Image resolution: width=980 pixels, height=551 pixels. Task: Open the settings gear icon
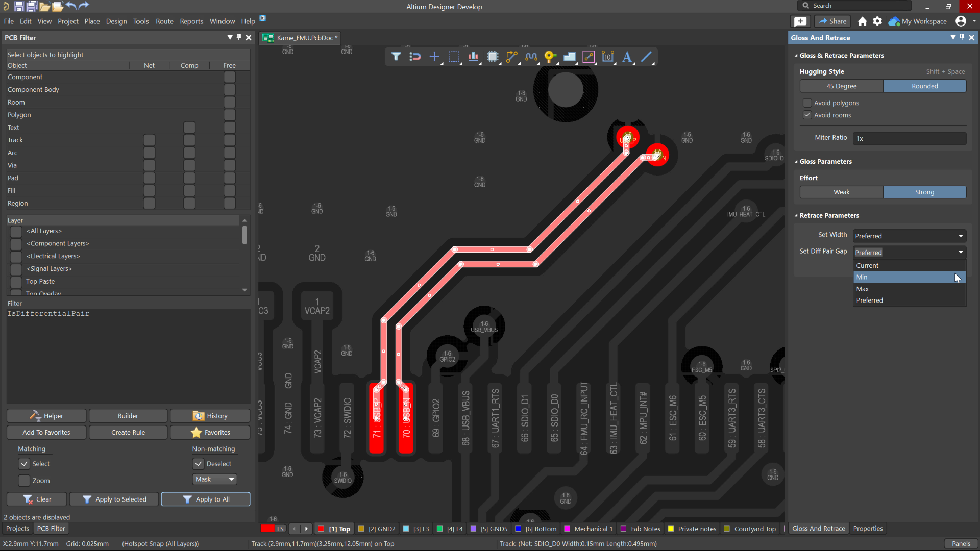pos(877,21)
